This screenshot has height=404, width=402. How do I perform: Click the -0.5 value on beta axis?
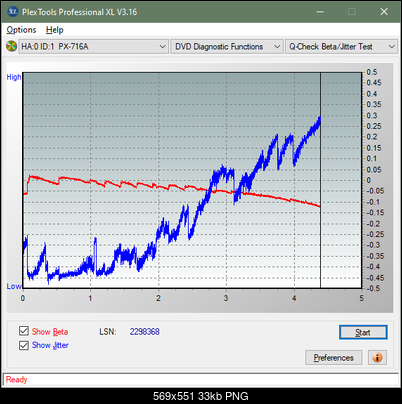pos(373,288)
